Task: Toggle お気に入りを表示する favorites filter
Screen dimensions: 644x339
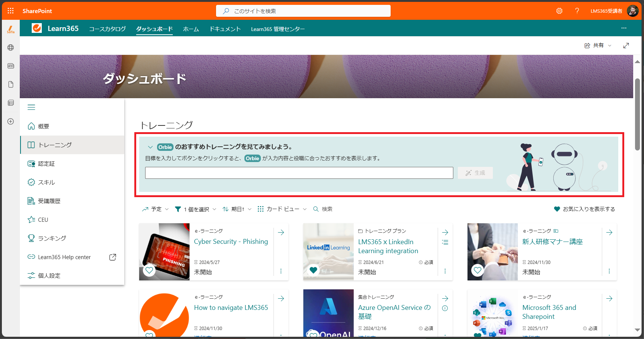Action: pos(584,209)
